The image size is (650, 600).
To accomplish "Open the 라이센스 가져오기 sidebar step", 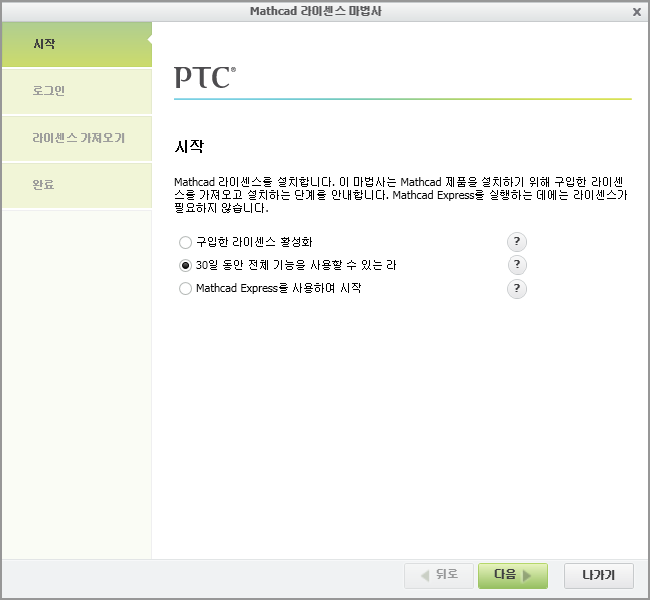I will tap(77, 138).
